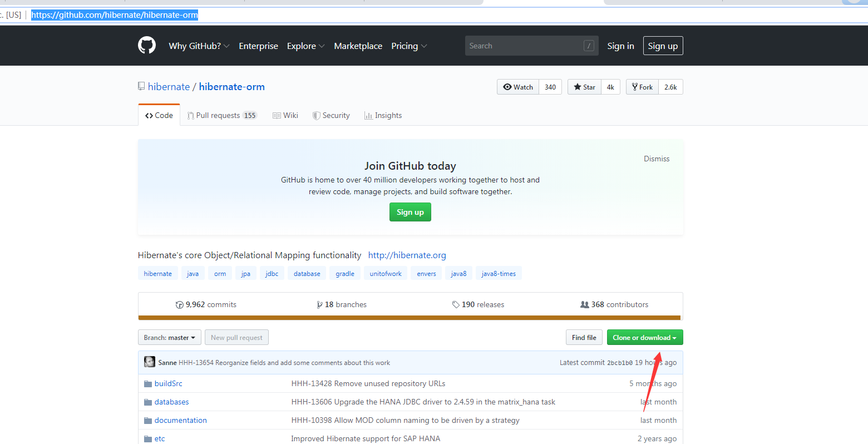
Task: Select the hibernate topic tag
Action: coord(158,274)
